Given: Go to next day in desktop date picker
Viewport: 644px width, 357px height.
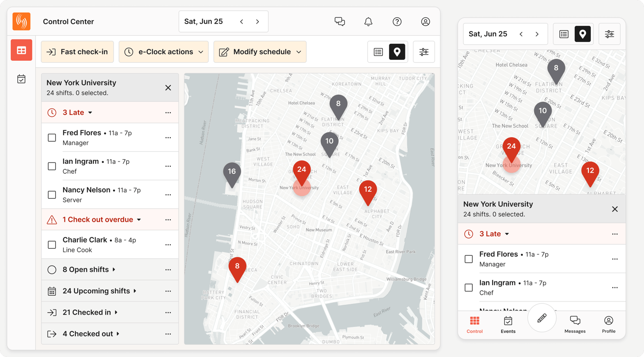Looking at the screenshot, I should click(257, 22).
